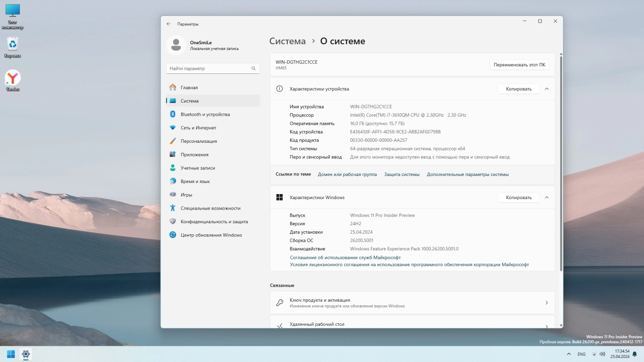
Task: Open Условия лицензионного соглашения link
Action: click(x=409, y=264)
